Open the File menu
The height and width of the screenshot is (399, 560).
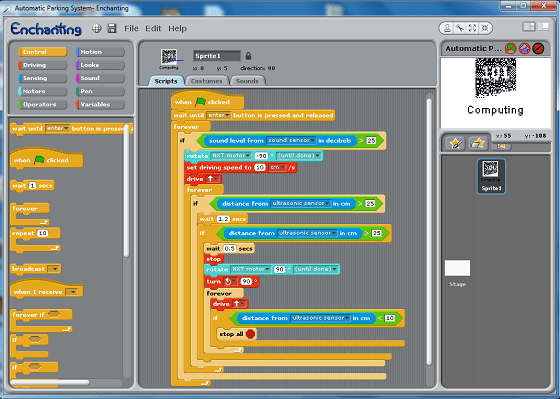(x=131, y=28)
